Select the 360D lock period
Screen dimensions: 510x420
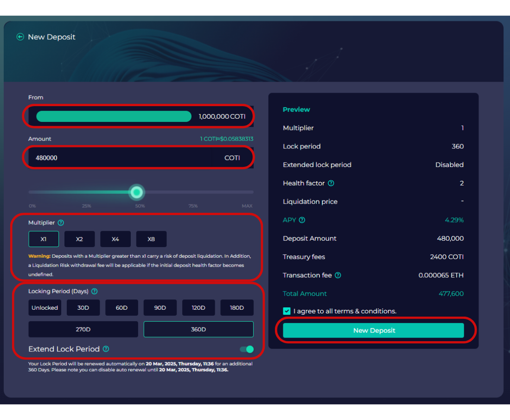(198, 329)
